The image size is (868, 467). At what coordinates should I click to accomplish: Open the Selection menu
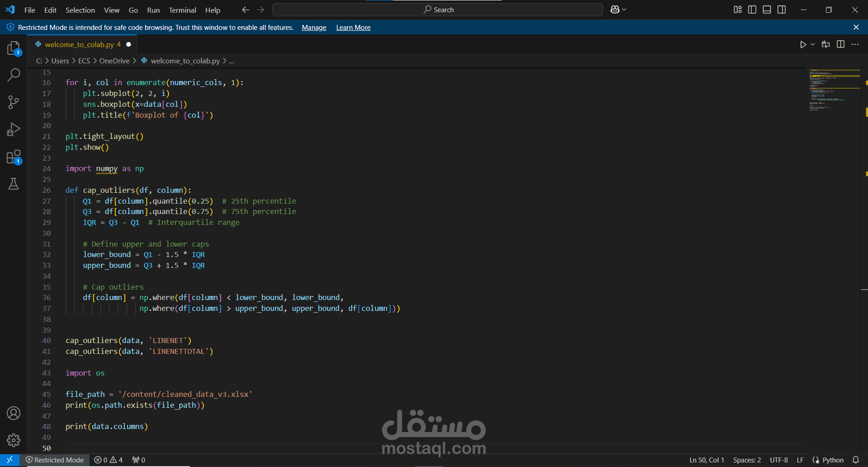[x=80, y=10]
